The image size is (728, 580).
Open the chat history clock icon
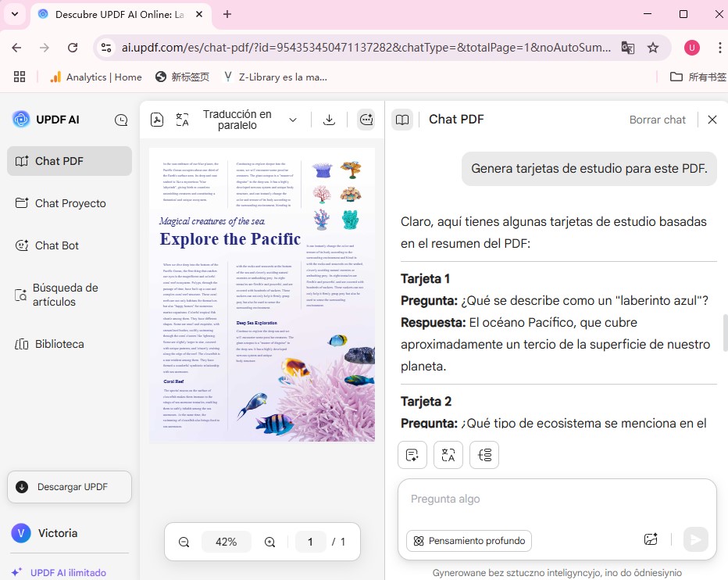pyautogui.click(x=121, y=120)
